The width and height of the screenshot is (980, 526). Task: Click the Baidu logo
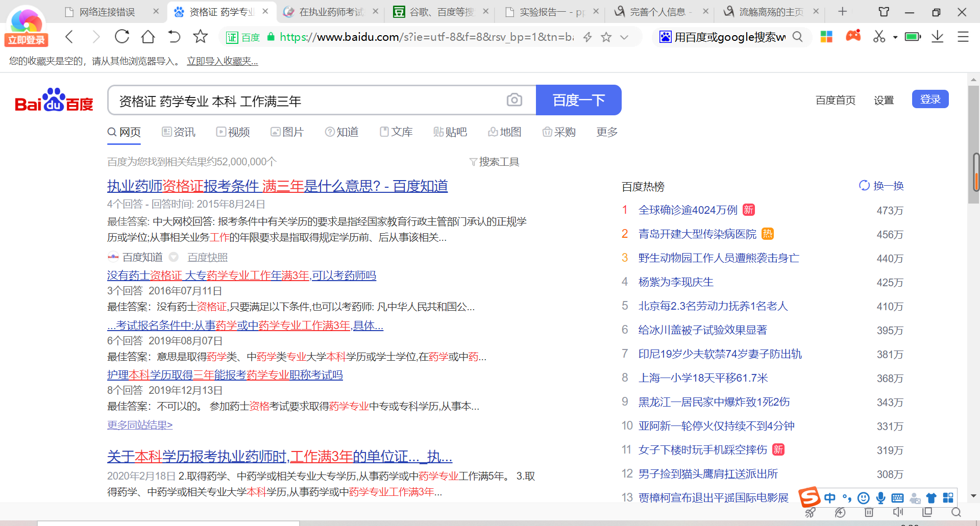click(x=54, y=100)
